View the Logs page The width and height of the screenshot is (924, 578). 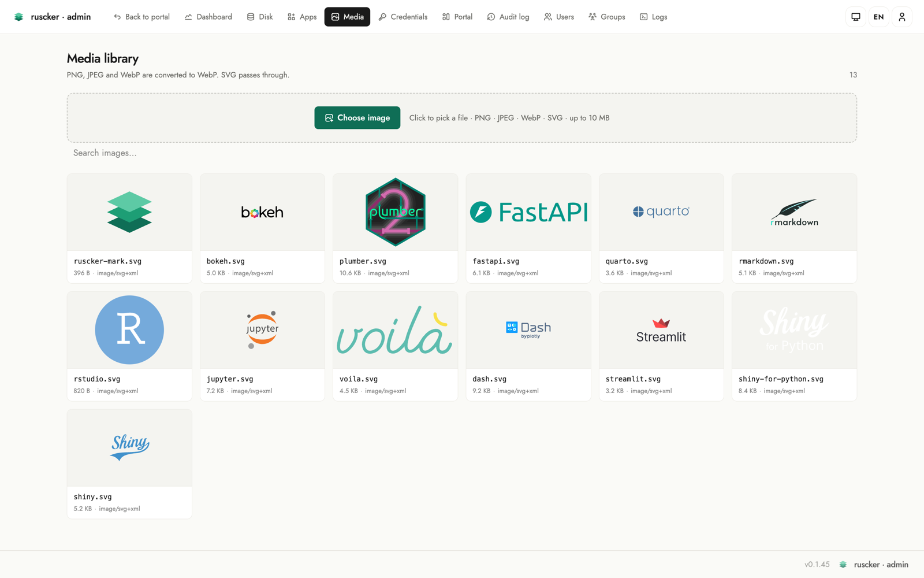[x=653, y=17]
